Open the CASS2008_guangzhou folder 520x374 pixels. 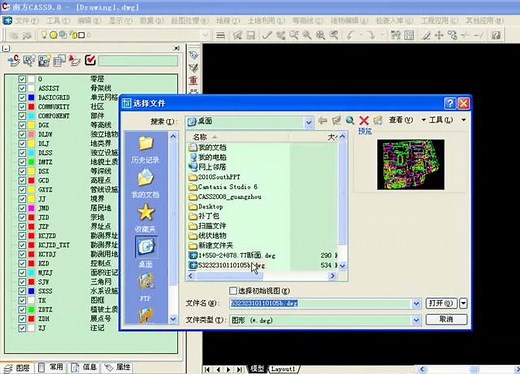[225, 197]
